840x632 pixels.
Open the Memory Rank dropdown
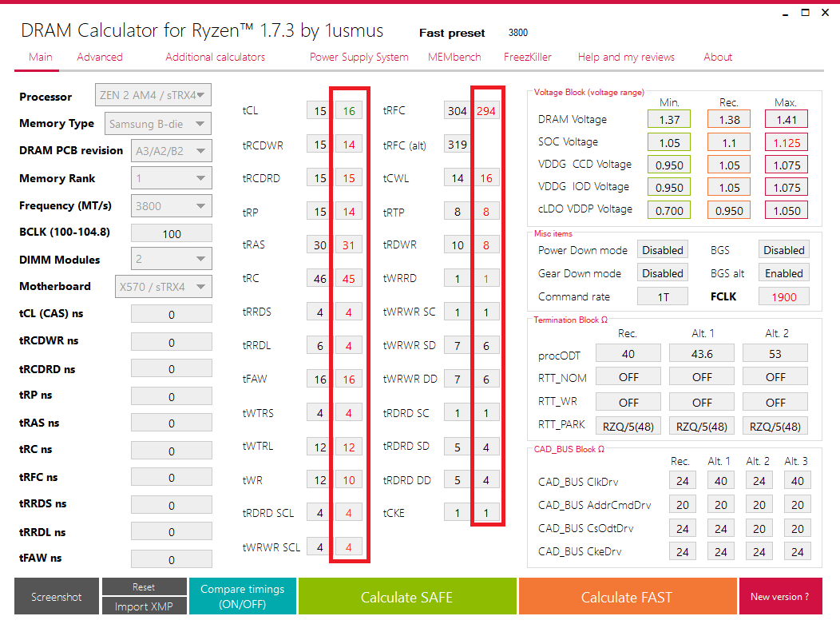[172, 178]
